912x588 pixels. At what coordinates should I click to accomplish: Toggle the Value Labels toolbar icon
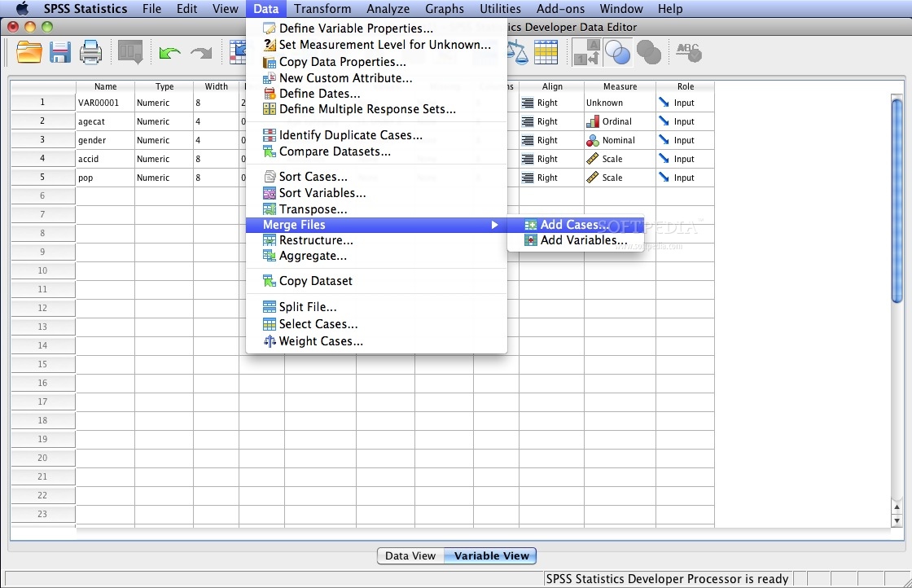coord(587,52)
